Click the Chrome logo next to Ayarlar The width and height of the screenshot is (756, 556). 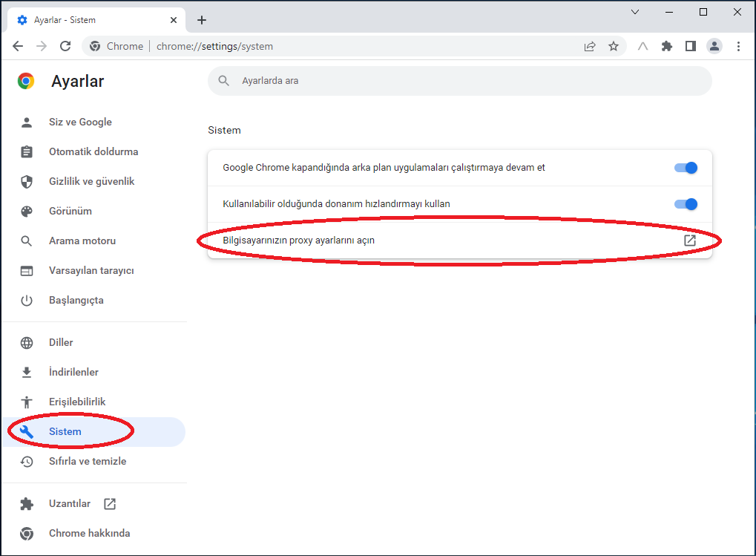click(x=26, y=81)
